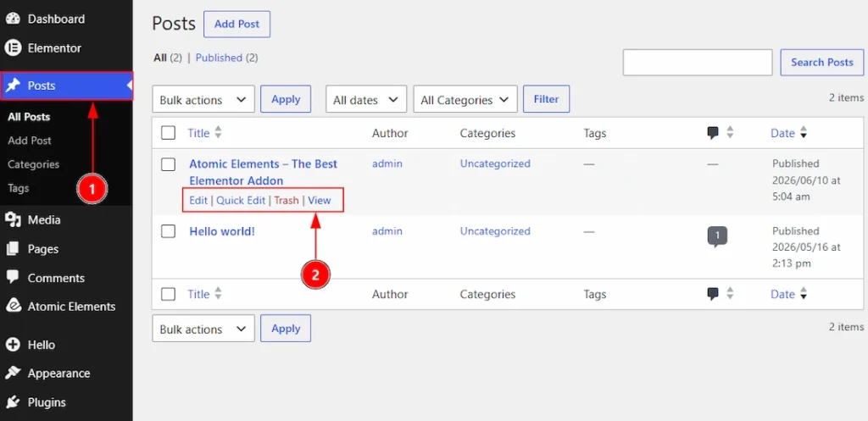Sort by Date arrow in footer row
The width and height of the screenshot is (868, 421).
pyautogui.click(x=804, y=294)
